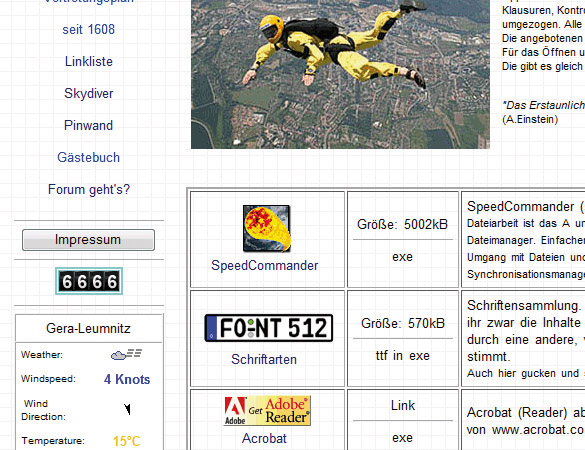Open the skydiver photo
This screenshot has width=585, height=450.
(x=340, y=74)
